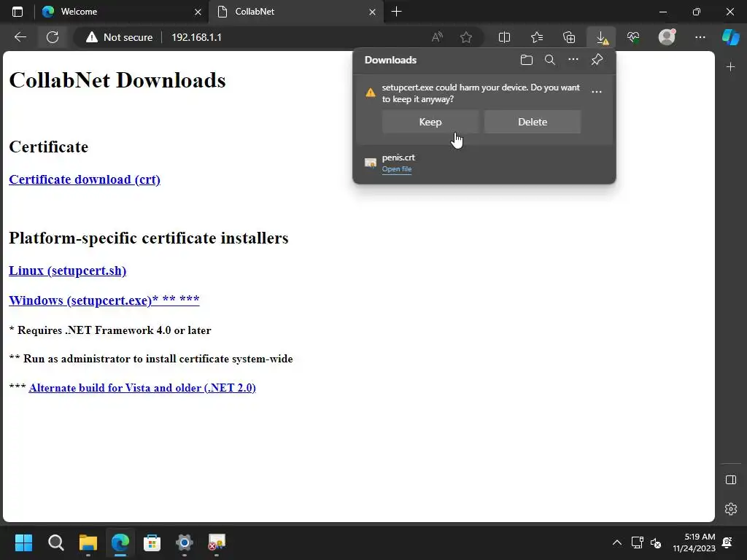Click Microsoft Edge taskbar icon
This screenshot has height=560, width=747.
[x=120, y=542]
